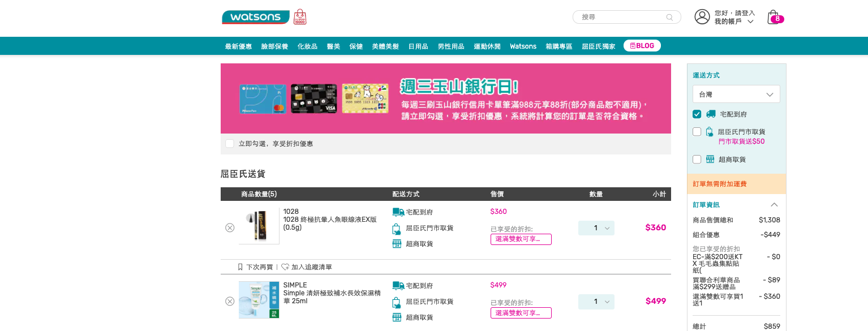Click 選滿雙數可享 promo tag for 1028
868x331 pixels.
(521, 239)
